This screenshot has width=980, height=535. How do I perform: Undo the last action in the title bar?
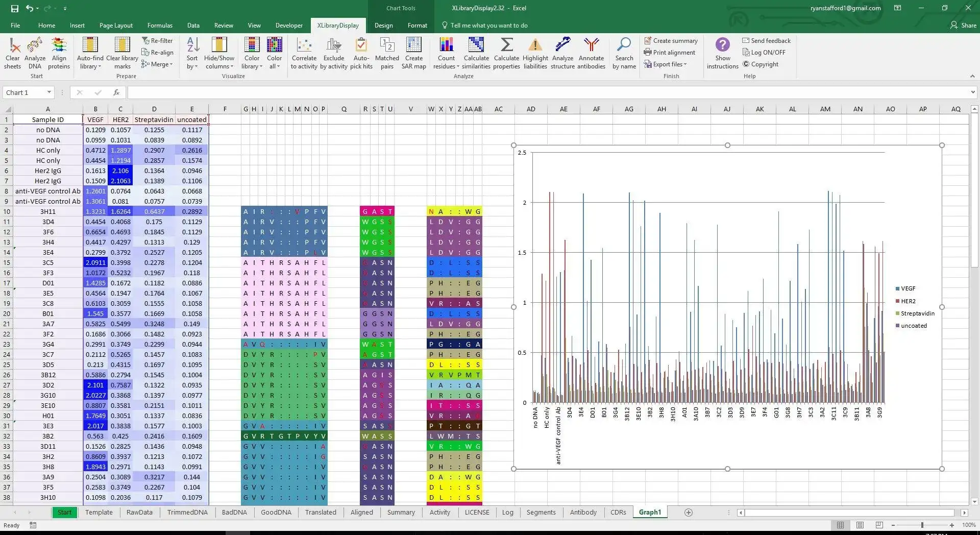point(30,8)
